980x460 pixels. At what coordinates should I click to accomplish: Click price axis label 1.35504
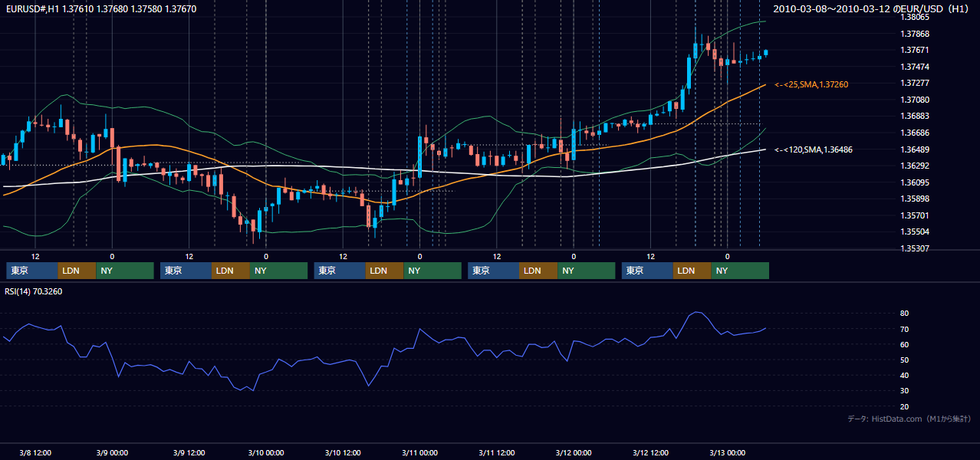coord(914,232)
